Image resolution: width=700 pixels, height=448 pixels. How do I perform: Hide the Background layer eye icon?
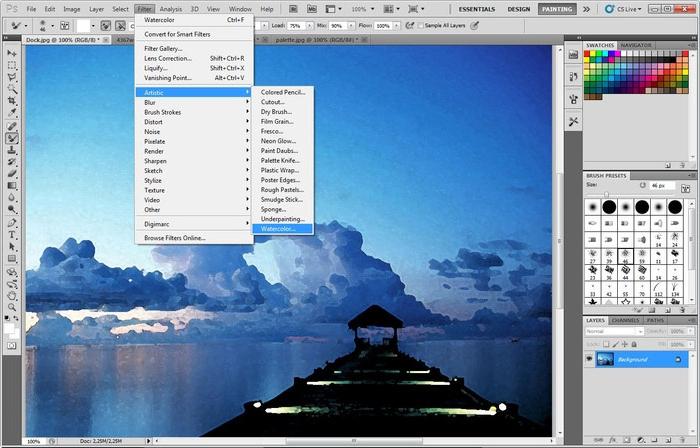[590, 359]
